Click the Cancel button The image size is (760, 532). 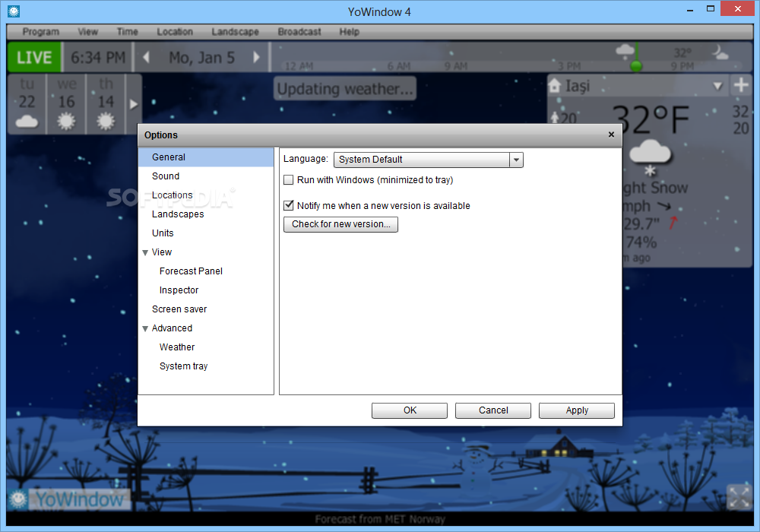(493, 410)
